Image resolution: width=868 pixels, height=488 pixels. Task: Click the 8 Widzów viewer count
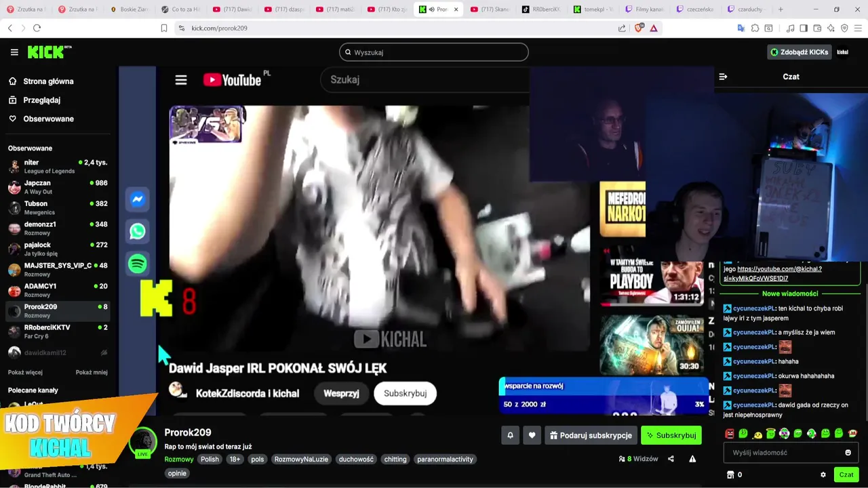639,459
